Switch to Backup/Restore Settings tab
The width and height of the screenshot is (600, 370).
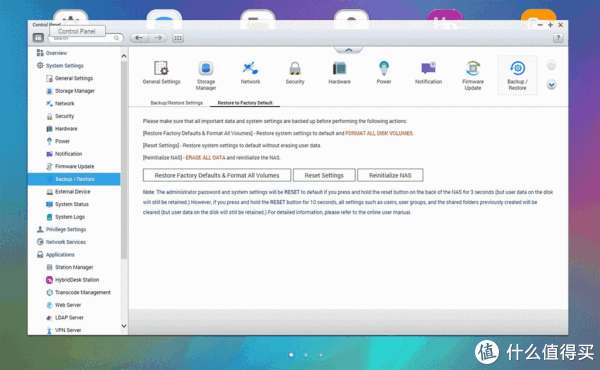point(176,103)
